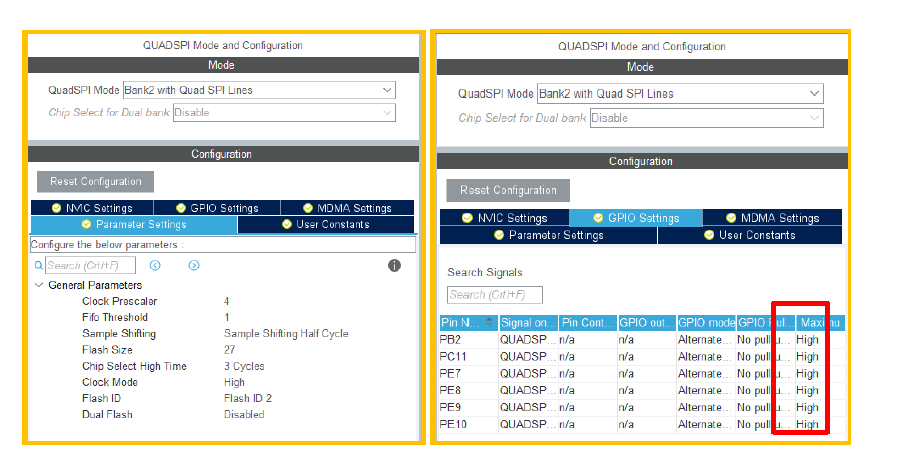Click the GPIO output level column header
905x467 pixels.
pos(646,323)
